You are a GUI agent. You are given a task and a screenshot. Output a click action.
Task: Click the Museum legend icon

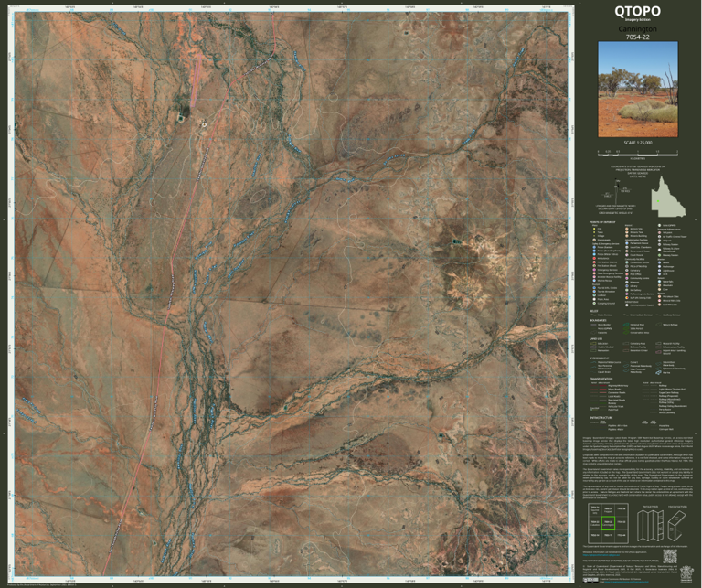[x=627, y=283]
